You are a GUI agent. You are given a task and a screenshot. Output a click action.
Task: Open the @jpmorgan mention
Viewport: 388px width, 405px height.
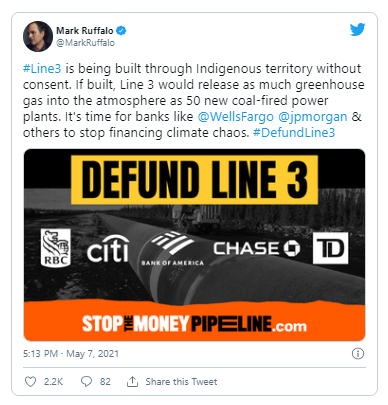point(312,117)
